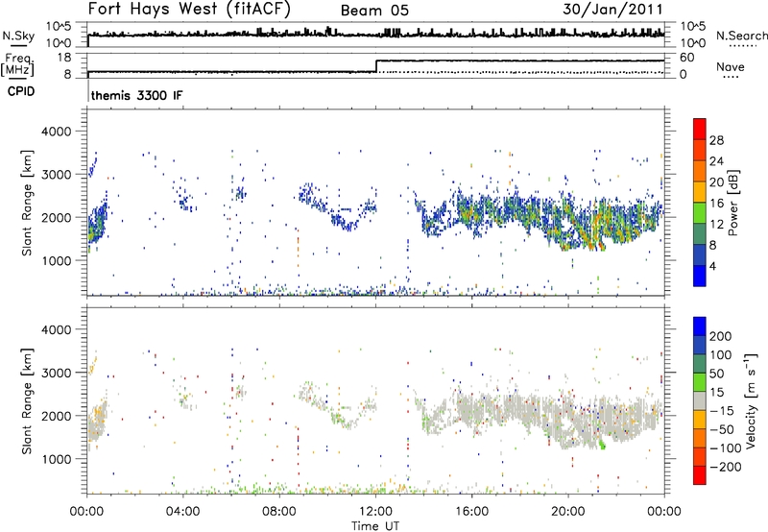Select the 'Freq. [MHz]' axis label
Screen dimensions: 768x532
(x=17, y=64)
